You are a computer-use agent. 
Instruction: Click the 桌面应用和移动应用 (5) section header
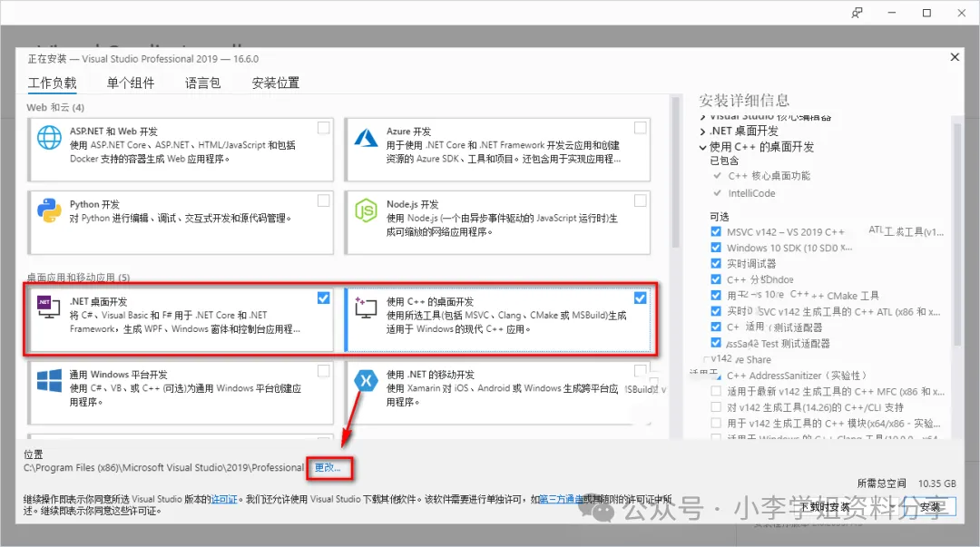click(x=78, y=278)
